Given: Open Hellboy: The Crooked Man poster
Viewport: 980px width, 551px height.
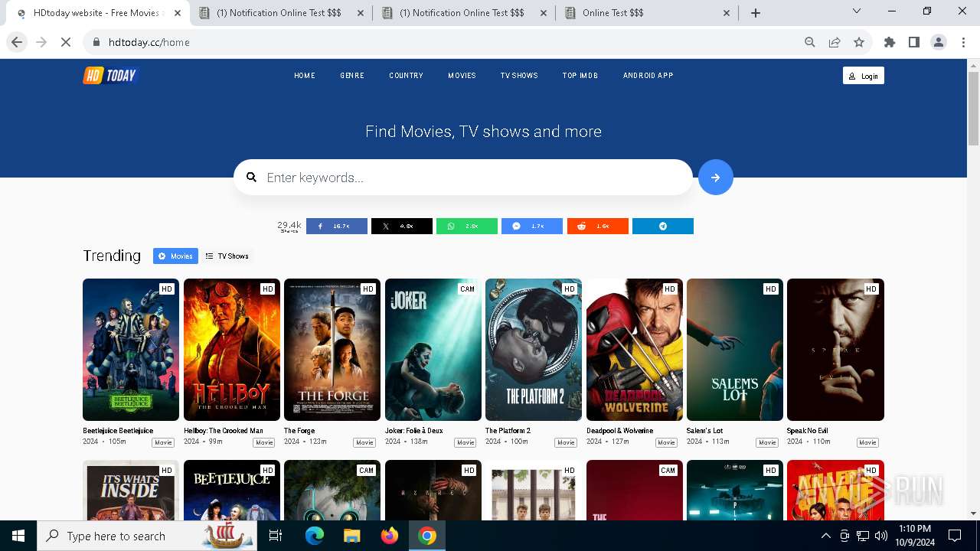Looking at the screenshot, I should point(232,350).
